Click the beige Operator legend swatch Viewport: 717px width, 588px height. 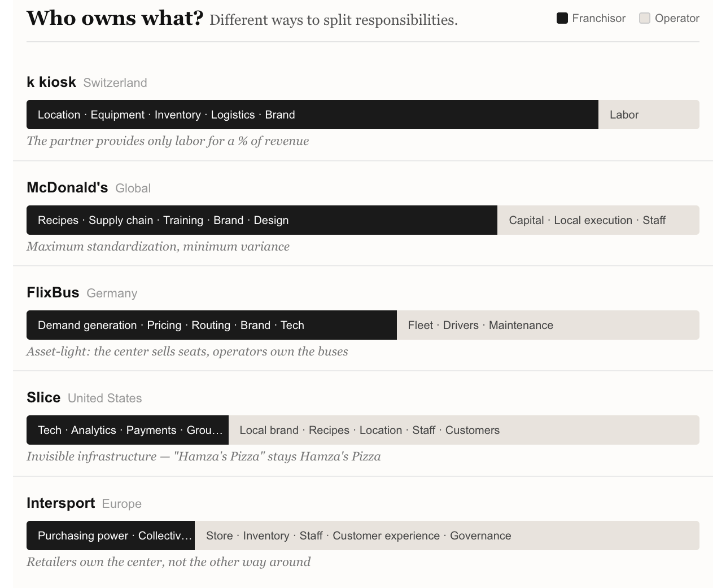click(x=645, y=18)
